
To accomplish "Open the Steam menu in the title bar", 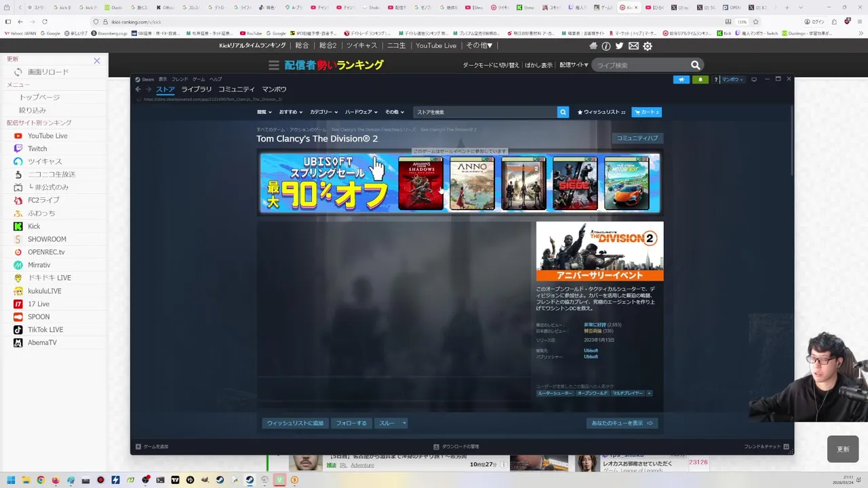I will pyautogui.click(x=144, y=79).
